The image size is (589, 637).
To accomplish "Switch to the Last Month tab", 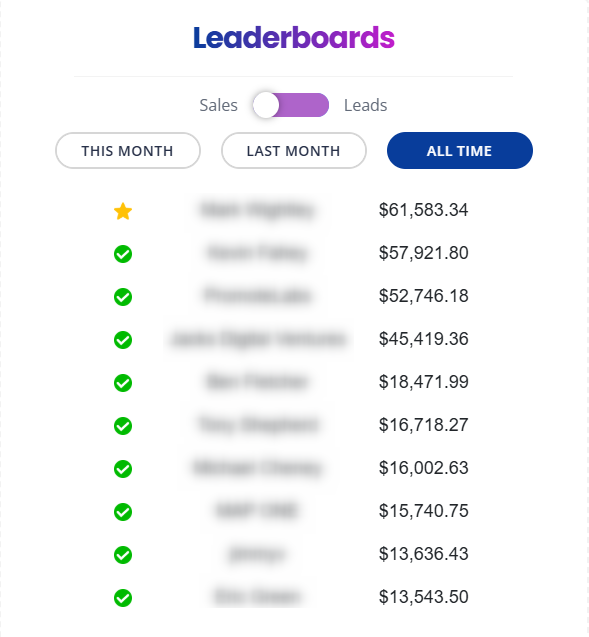I will tap(294, 151).
